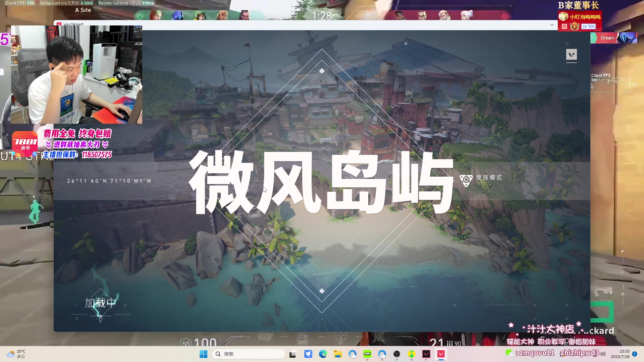Viewport: 644px width, 362px height.
Task: Open the weather widget showing 20°C
Action: tap(16, 354)
